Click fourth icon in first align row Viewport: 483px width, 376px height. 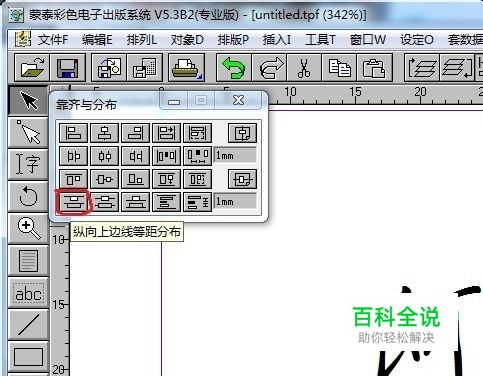pyautogui.click(x=166, y=133)
